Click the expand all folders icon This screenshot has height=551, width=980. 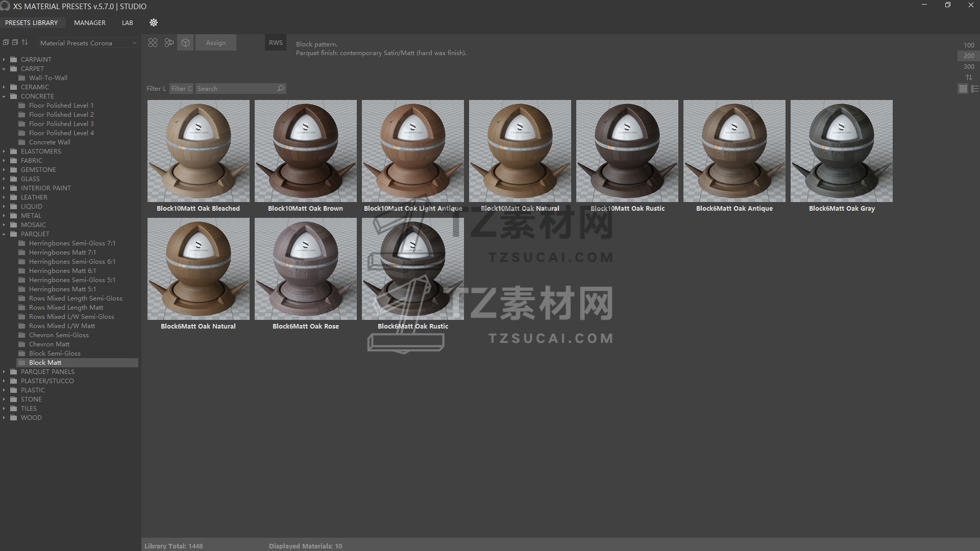[x=6, y=42]
